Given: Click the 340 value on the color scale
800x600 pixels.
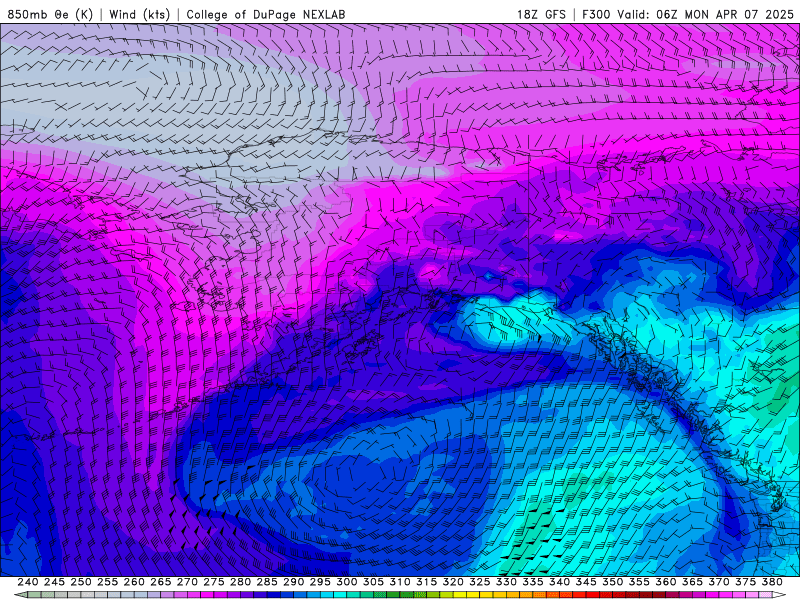Looking at the screenshot, I should [x=559, y=582].
